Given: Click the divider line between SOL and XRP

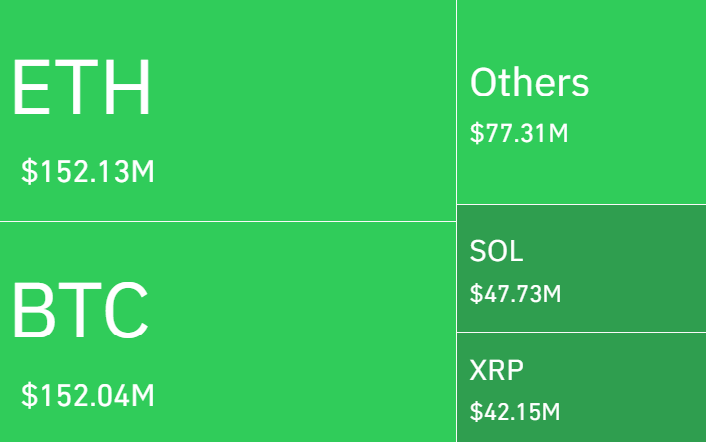Looking at the screenshot, I should click(x=581, y=332).
